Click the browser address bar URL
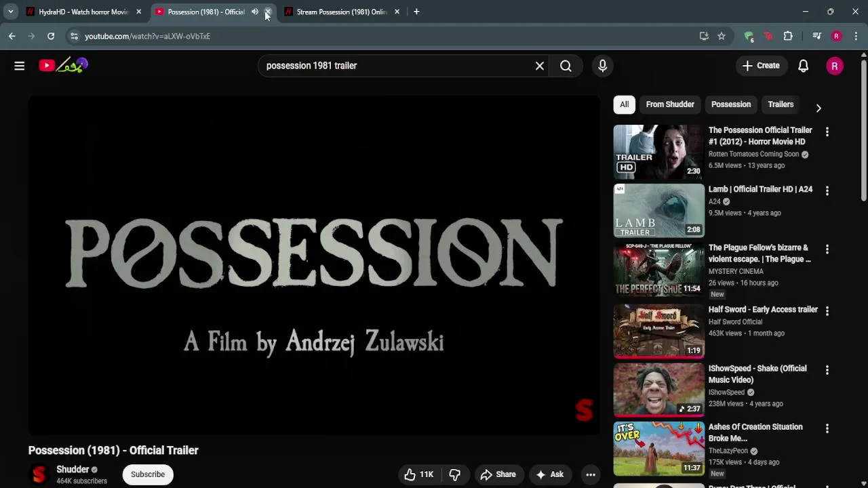The height and width of the screenshot is (488, 868). click(x=147, y=36)
